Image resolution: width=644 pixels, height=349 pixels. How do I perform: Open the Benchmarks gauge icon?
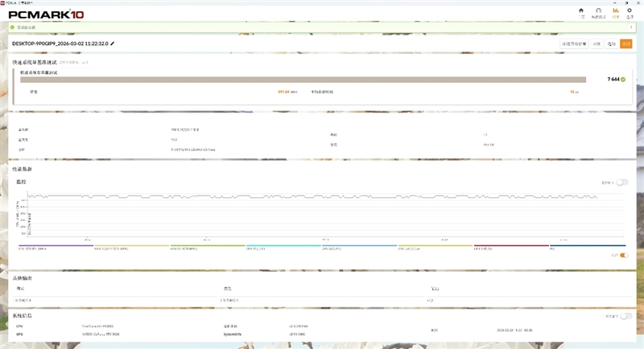(598, 11)
